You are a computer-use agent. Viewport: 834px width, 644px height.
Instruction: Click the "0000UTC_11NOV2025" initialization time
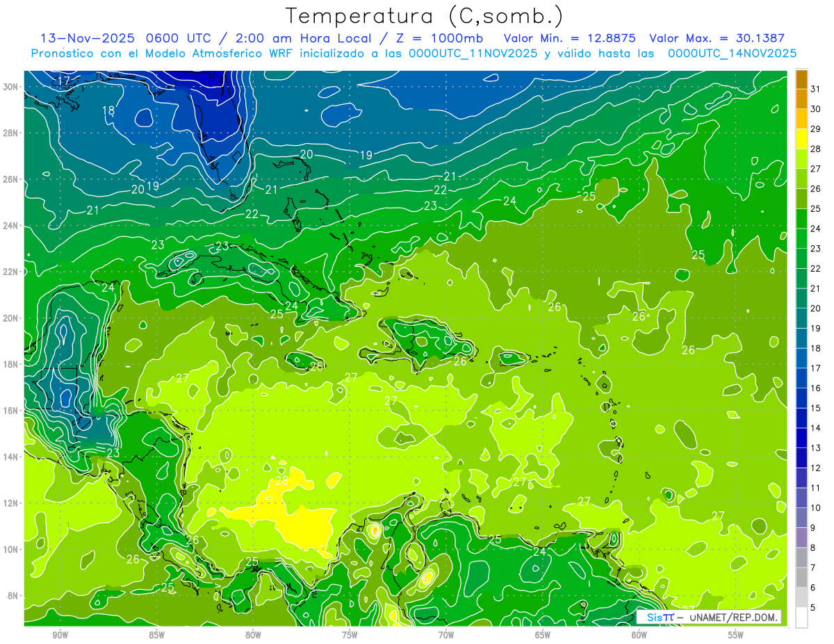[473, 53]
